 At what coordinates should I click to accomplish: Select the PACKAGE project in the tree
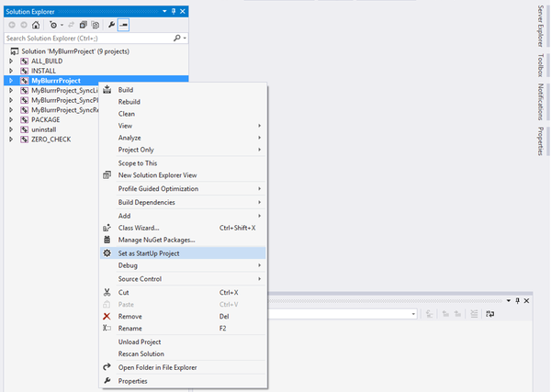47,119
